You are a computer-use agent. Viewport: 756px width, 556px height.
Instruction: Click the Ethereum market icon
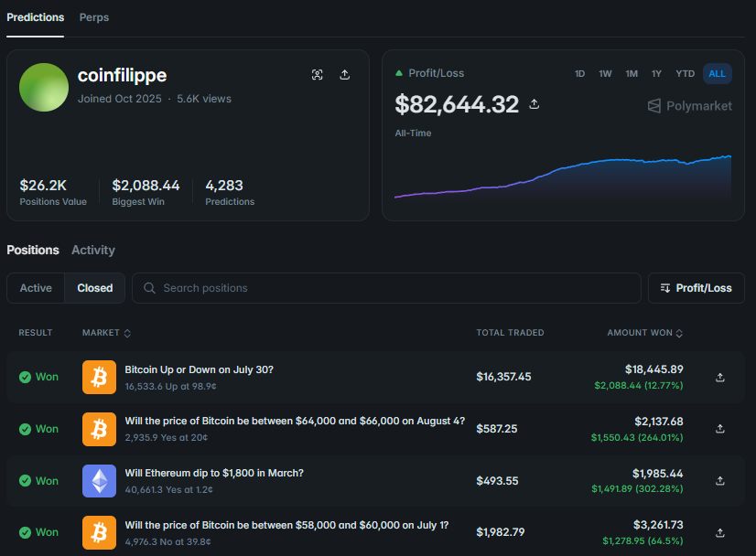pos(100,481)
